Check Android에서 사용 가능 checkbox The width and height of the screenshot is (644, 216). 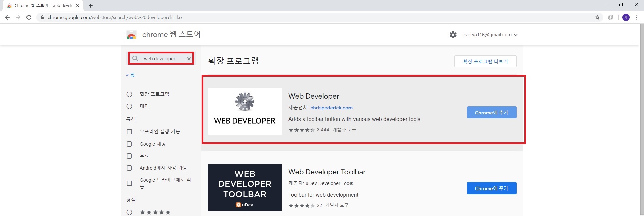click(x=129, y=168)
